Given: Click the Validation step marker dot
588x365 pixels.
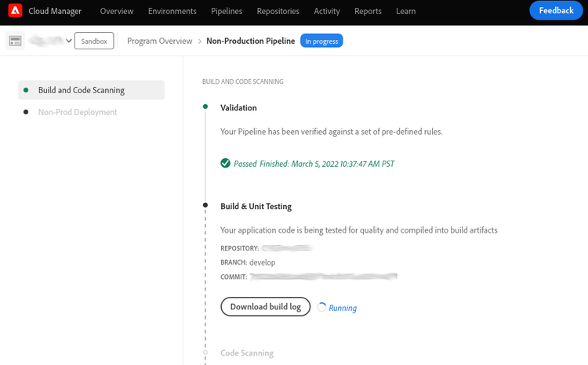Looking at the screenshot, I should (205, 107).
